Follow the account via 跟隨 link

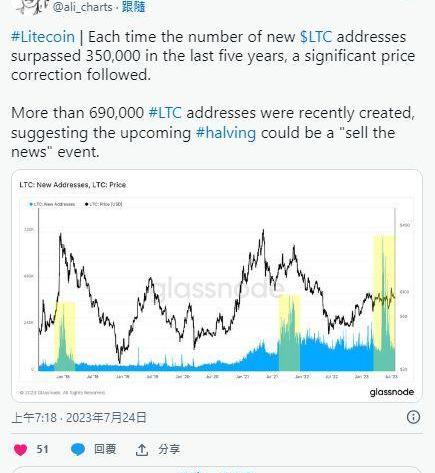click(x=133, y=7)
